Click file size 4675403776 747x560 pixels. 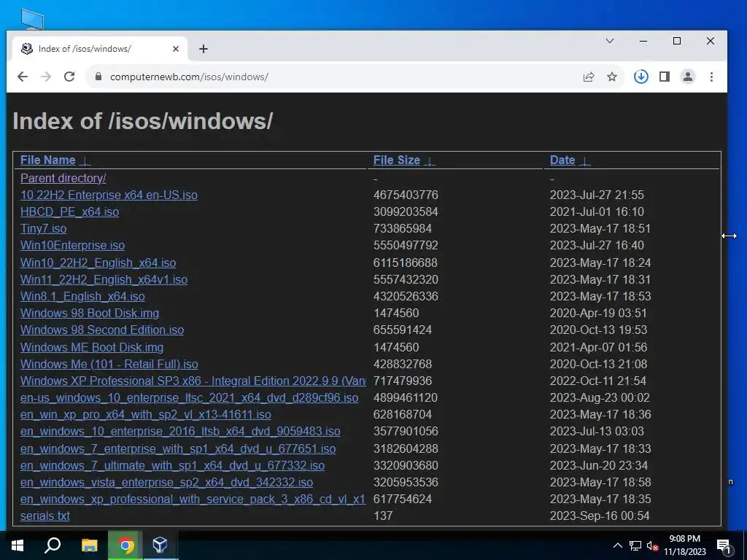click(406, 195)
